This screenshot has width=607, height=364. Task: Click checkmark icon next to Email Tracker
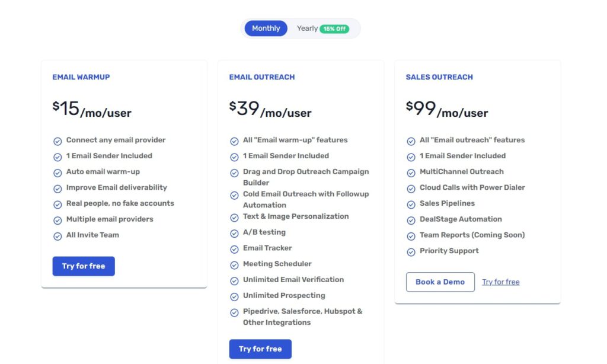pyautogui.click(x=234, y=249)
